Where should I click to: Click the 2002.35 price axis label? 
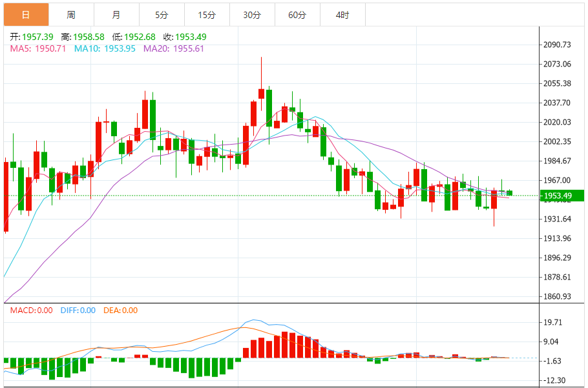tap(557, 141)
